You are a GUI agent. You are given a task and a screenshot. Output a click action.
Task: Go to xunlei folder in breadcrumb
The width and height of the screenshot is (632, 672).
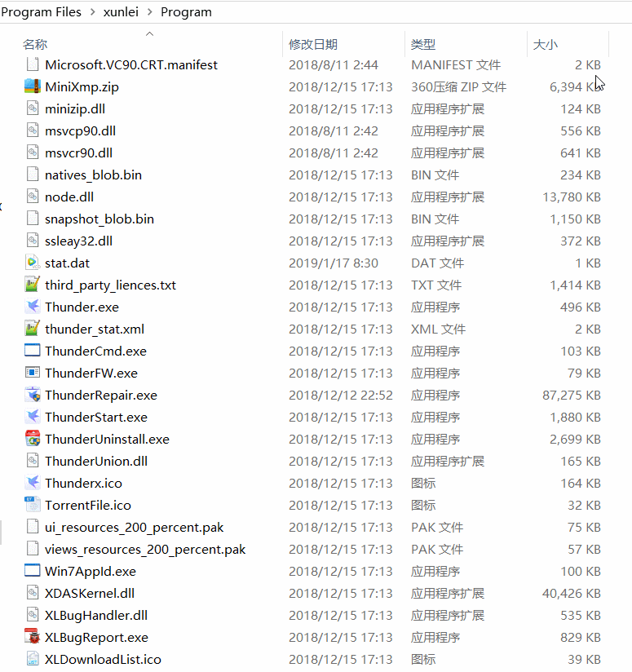[121, 12]
